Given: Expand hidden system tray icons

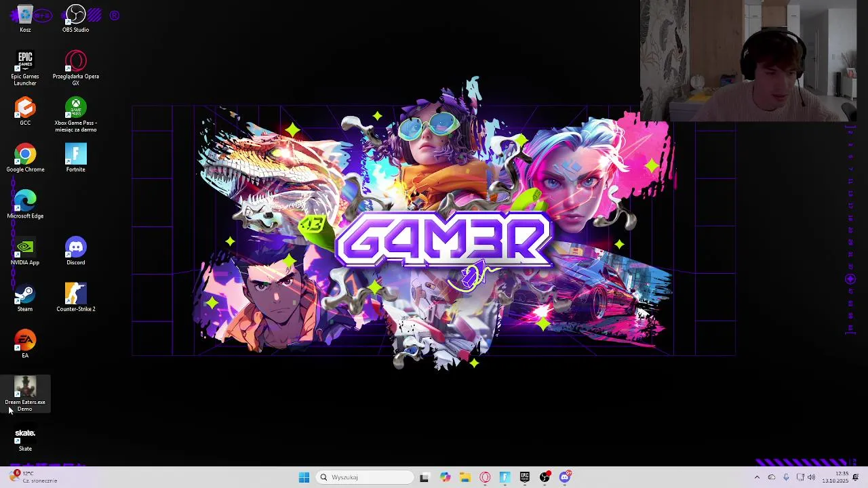Looking at the screenshot, I should (x=757, y=477).
